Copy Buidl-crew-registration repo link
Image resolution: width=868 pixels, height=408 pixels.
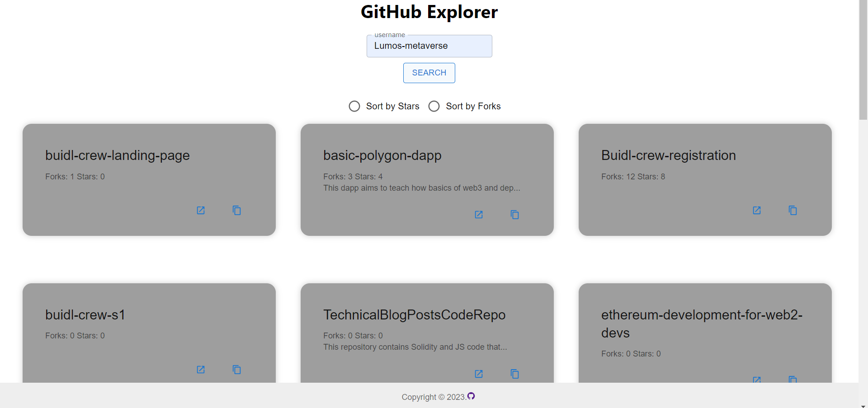pos(793,211)
